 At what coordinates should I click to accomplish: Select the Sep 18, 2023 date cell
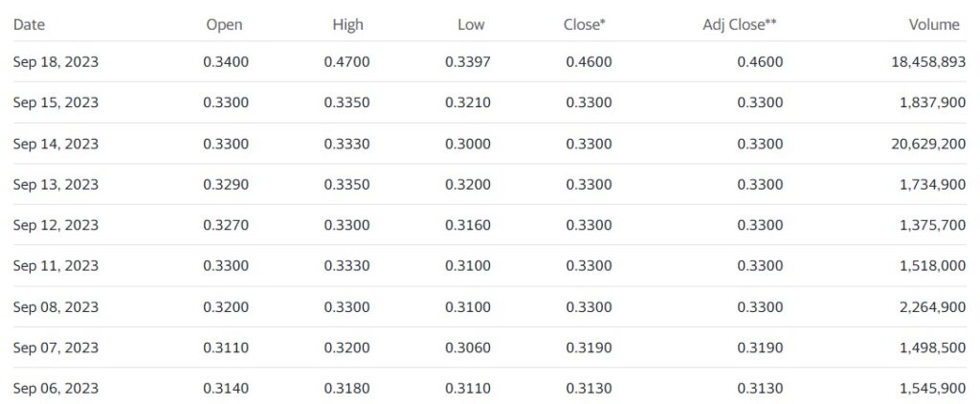(x=56, y=62)
